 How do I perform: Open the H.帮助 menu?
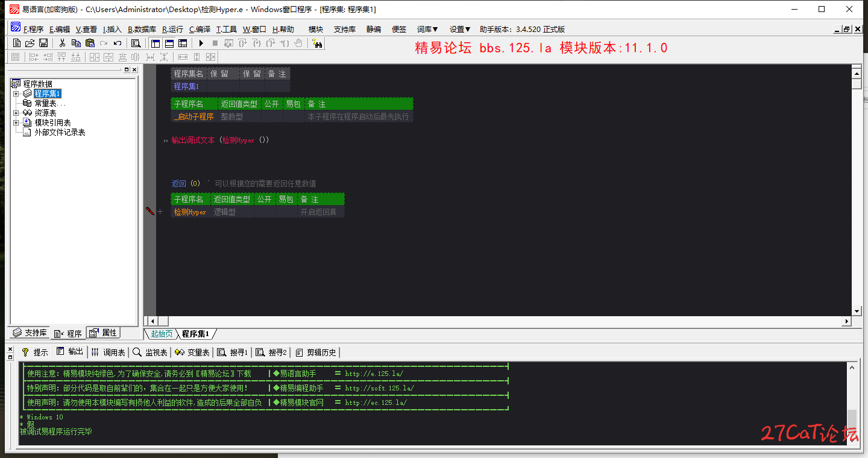283,29
